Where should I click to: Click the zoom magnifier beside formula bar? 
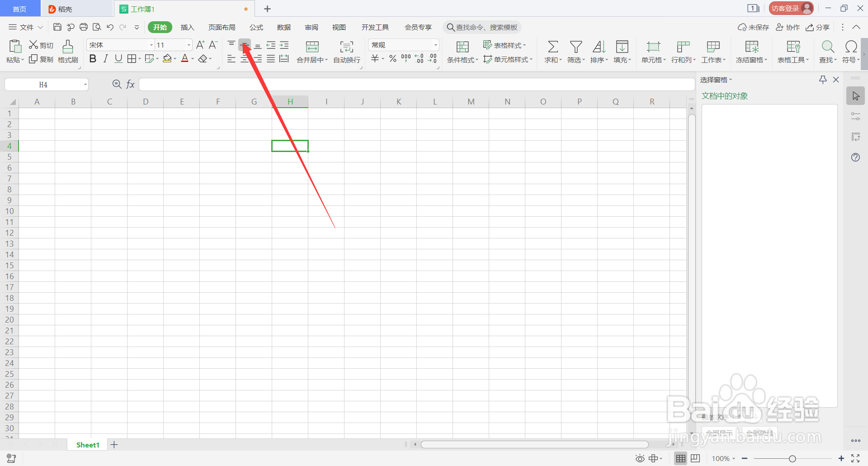point(117,84)
